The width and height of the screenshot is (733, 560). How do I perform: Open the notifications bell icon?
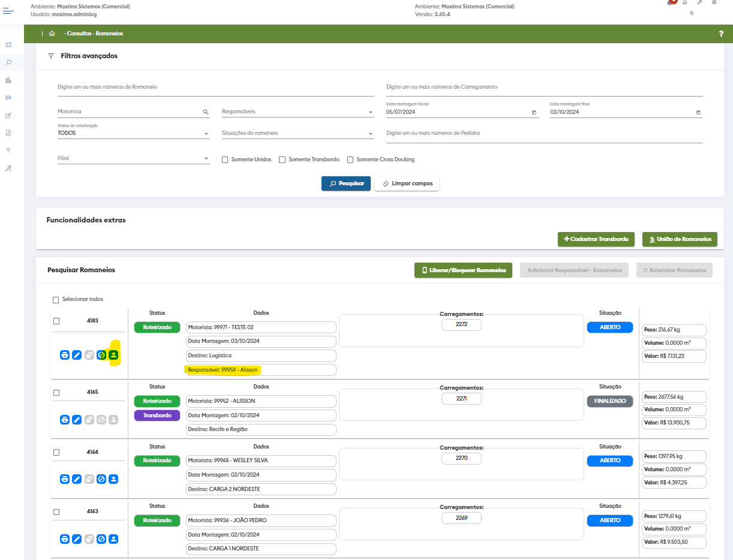click(670, 3)
